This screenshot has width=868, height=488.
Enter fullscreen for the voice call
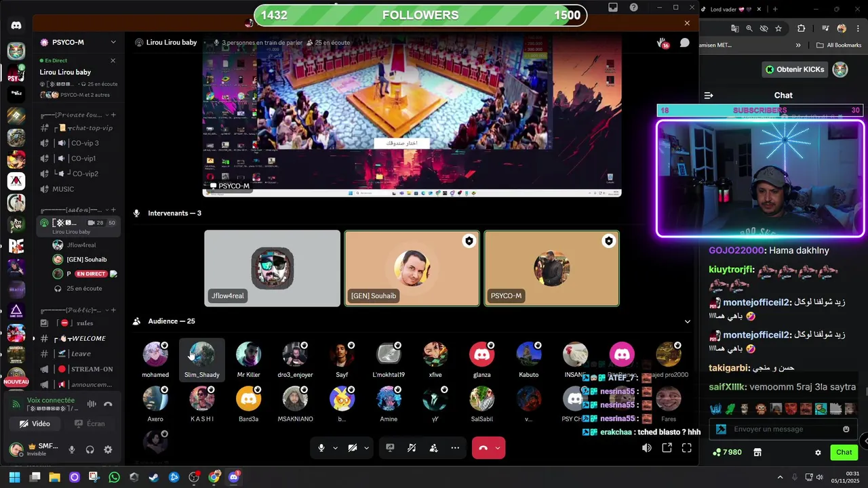coord(687,448)
